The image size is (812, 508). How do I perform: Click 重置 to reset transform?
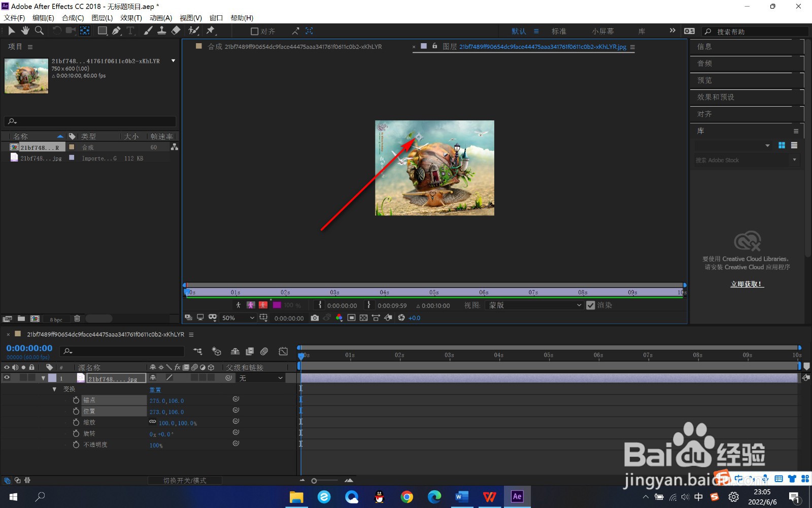click(x=155, y=390)
